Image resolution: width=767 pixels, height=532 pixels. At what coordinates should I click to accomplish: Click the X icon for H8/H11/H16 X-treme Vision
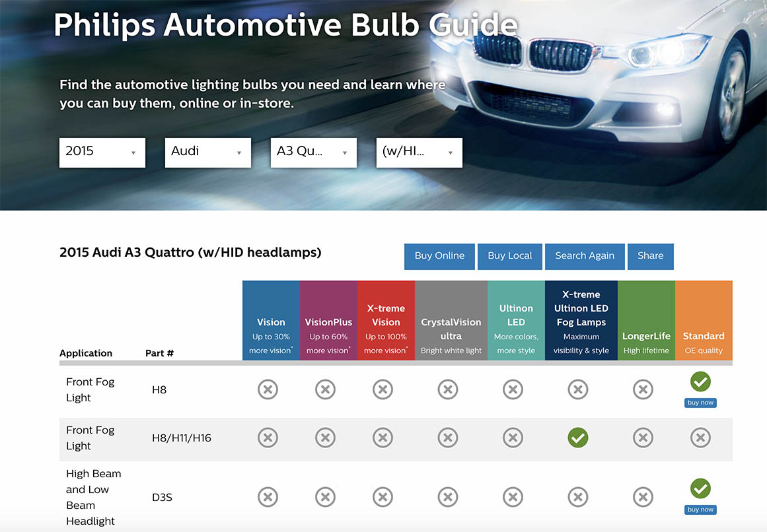point(383,438)
